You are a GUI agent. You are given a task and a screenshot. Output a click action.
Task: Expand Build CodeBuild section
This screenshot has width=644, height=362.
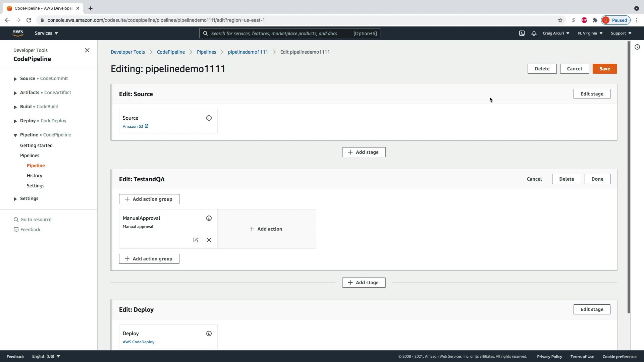coord(15,107)
